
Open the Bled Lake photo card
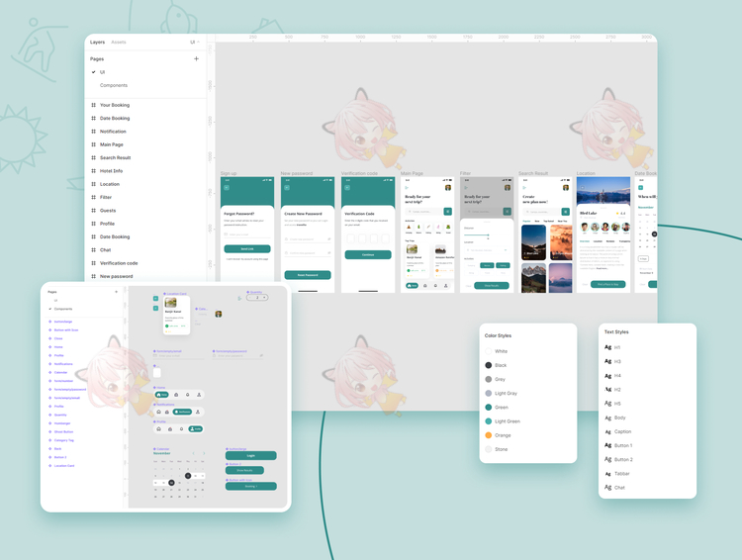pyautogui.click(x=533, y=242)
